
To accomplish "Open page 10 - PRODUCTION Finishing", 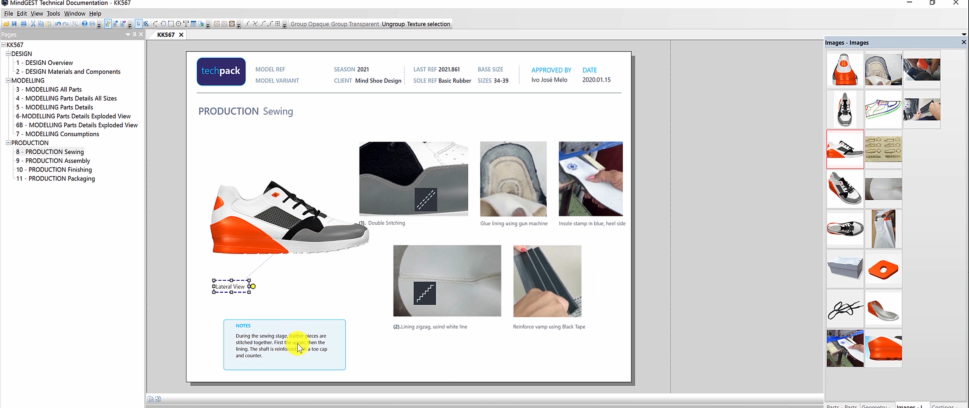I will pos(54,169).
